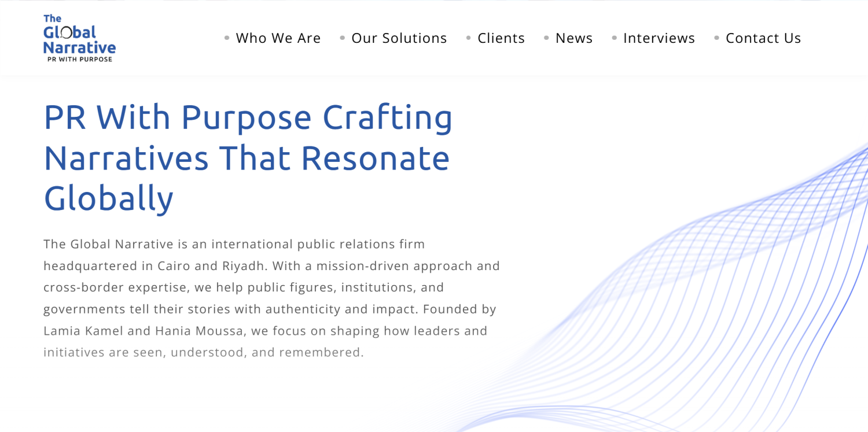Click the bullet dot preceding News
The height and width of the screenshot is (432, 868).
pyautogui.click(x=546, y=38)
